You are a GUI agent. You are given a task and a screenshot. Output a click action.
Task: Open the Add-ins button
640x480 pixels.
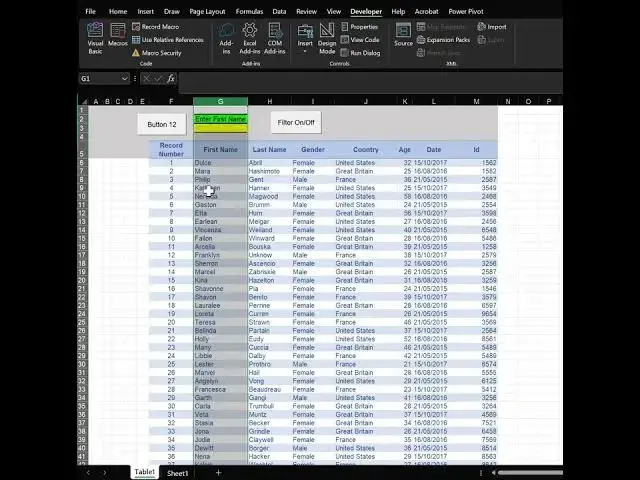point(226,38)
